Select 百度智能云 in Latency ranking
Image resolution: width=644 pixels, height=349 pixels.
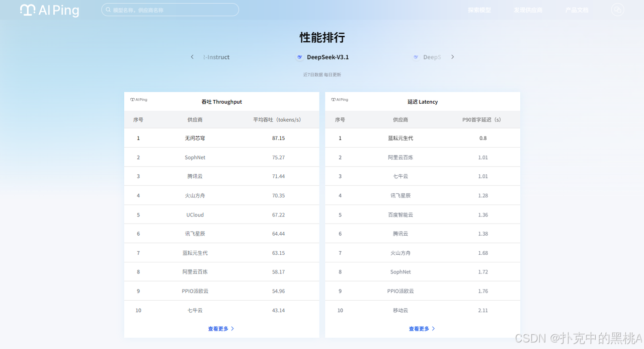pyautogui.click(x=400, y=215)
